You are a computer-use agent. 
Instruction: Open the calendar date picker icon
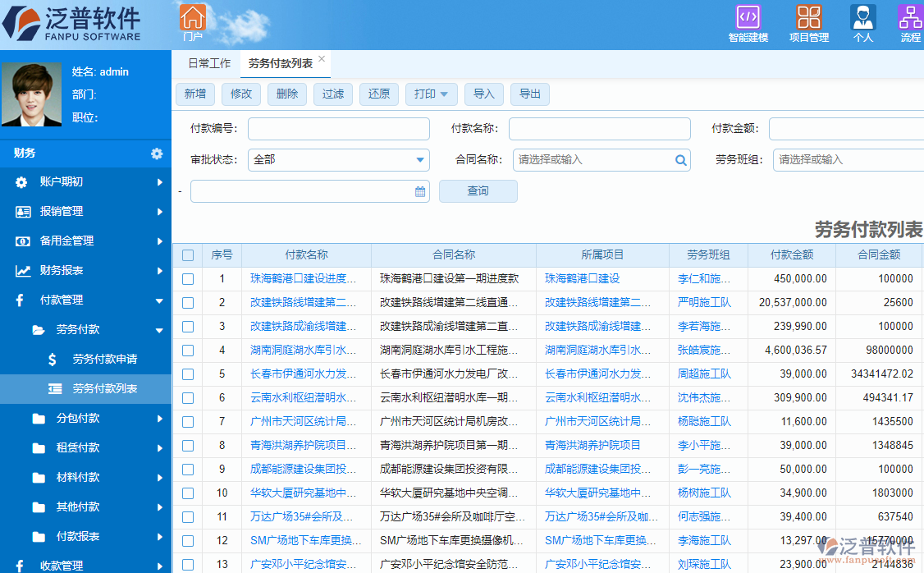pos(419,190)
